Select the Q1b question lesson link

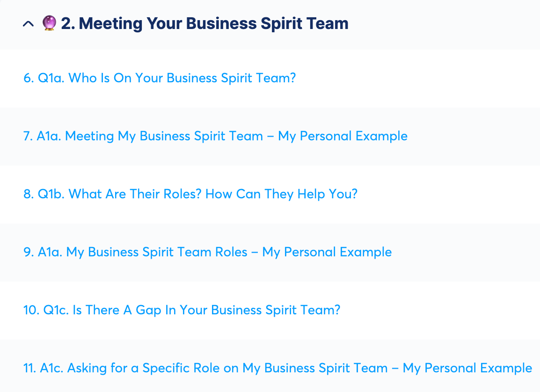pyautogui.click(x=190, y=194)
